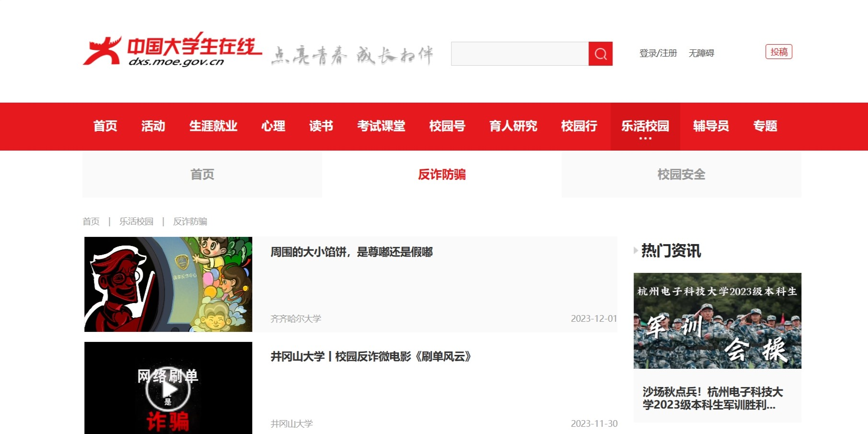Open the anti-fraud cartoon article thumbnail
This screenshot has width=868, height=434.
[x=168, y=284]
